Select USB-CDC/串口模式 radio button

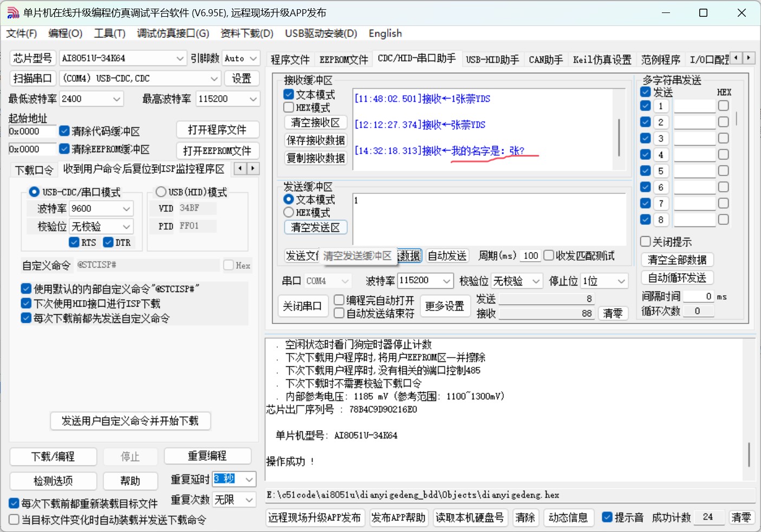[34, 192]
